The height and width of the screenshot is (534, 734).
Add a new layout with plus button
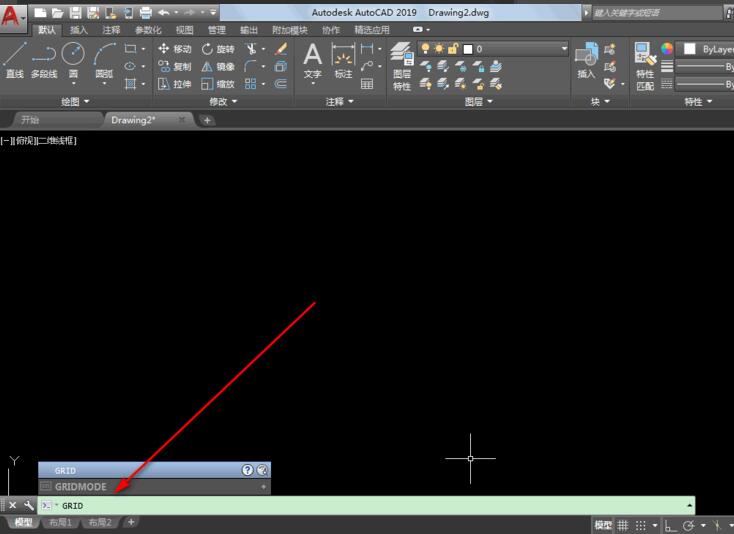(131, 521)
